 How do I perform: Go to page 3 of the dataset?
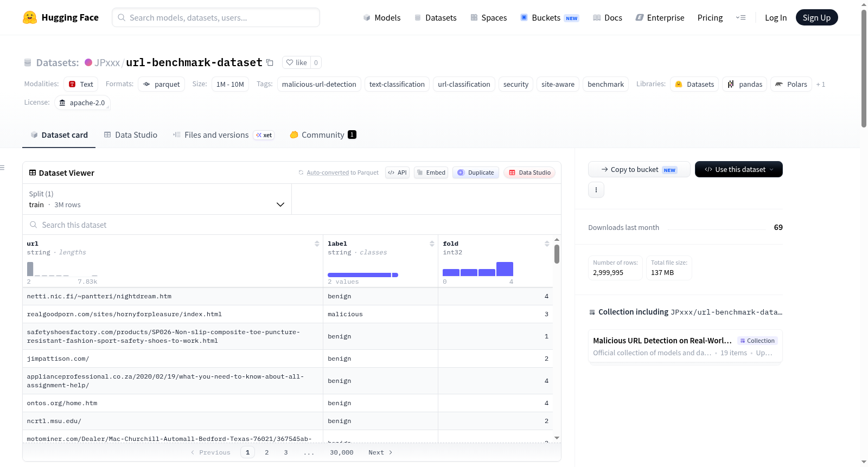click(x=286, y=452)
